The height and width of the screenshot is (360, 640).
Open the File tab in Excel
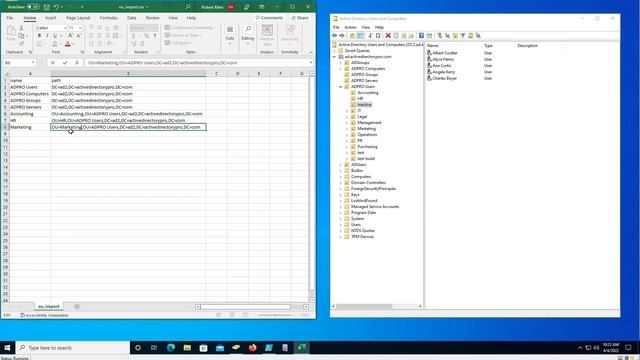click(x=10, y=18)
